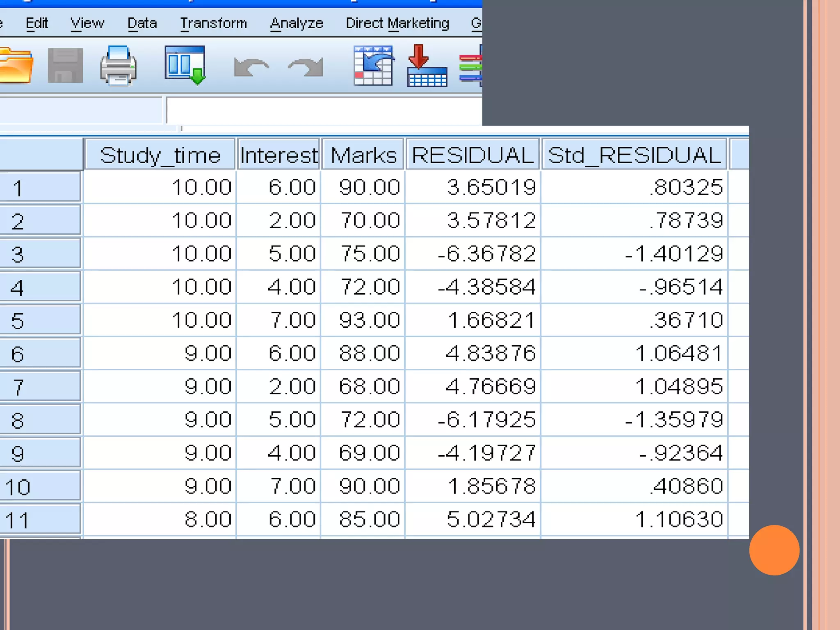Click the Open data folder icon
The width and height of the screenshot is (840, 630).
coord(16,66)
